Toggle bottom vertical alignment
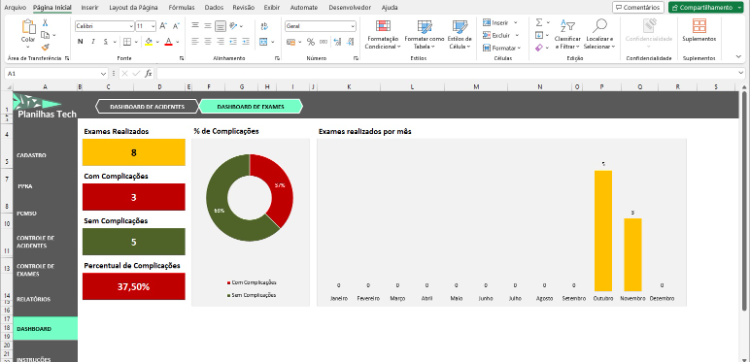Viewport: 750px width, 362px height. [220, 26]
